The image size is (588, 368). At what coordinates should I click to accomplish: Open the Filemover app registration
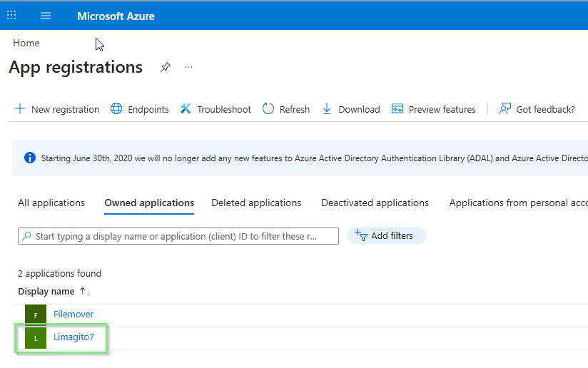pos(73,314)
